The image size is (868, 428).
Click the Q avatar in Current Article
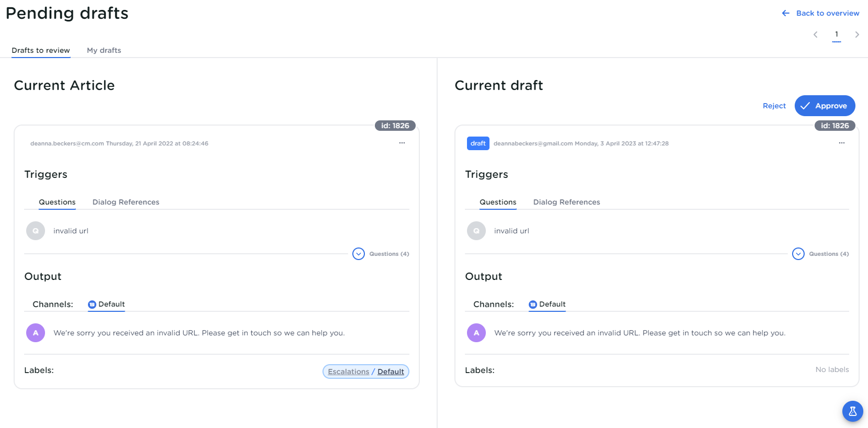pyautogui.click(x=36, y=231)
